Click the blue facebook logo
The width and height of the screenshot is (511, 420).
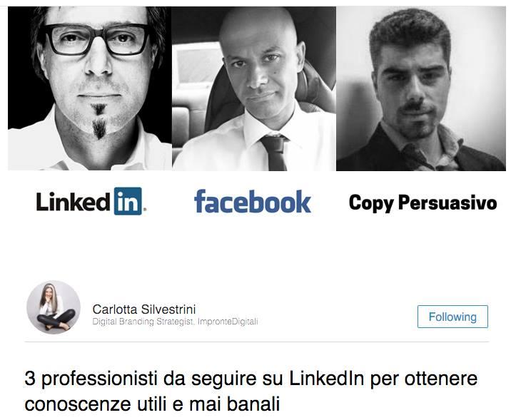[253, 202]
